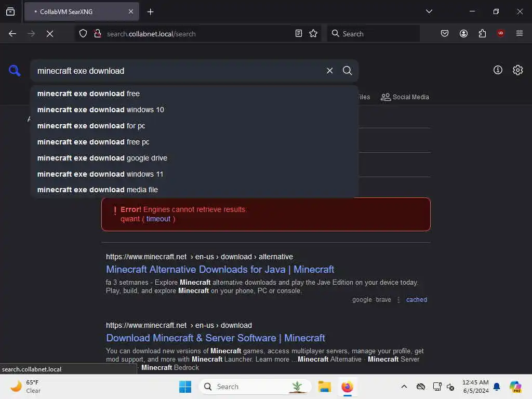
Task: Click the Firefox View icon in tab strip
Action: coord(10,11)
